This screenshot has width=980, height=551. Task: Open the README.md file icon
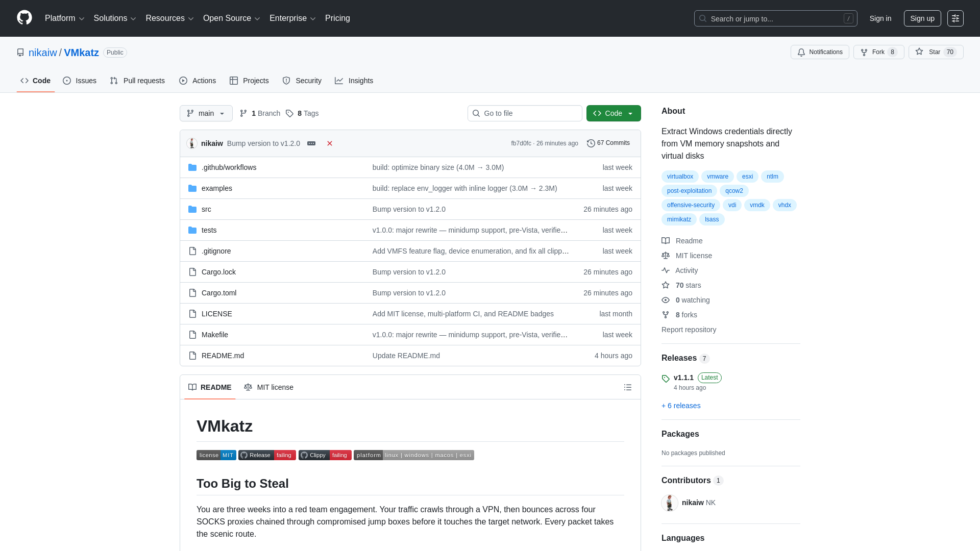click(x=192, y=356)
